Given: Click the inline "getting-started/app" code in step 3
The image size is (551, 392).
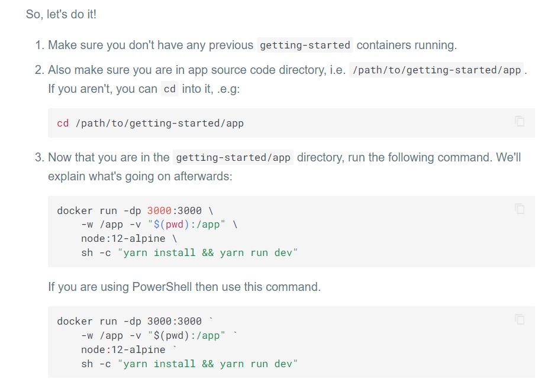Looking at the screenshot, I should click(233, 158).
